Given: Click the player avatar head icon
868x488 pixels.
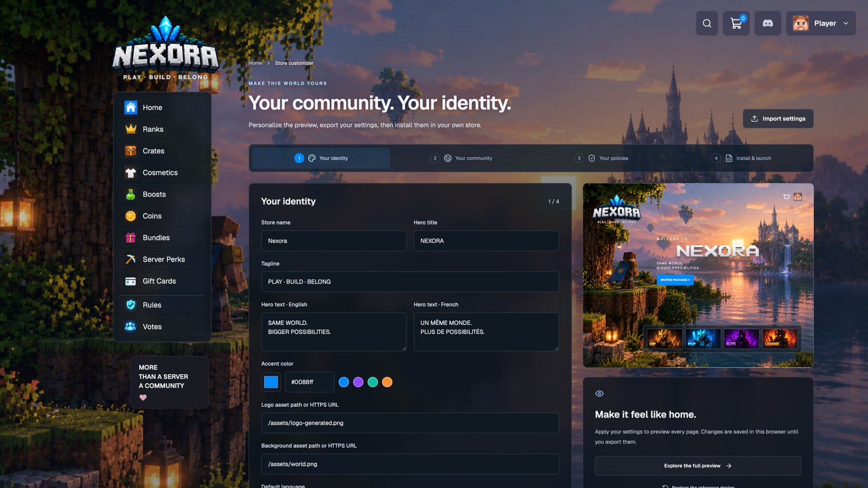Looking at the screenshot, I should coord(801,23).
